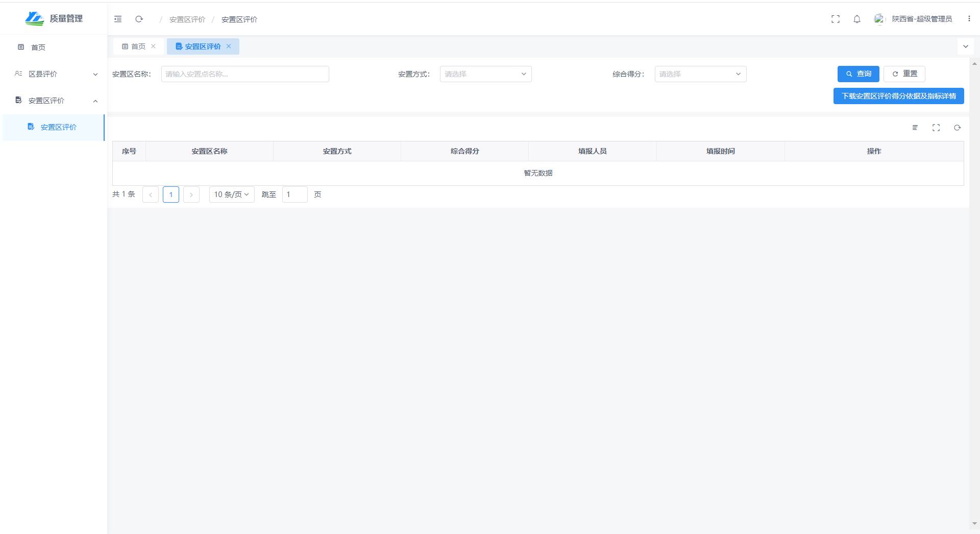The image size is (980, 534).
Task: Click the refresh icon in top header
Action: click(139, 19)
